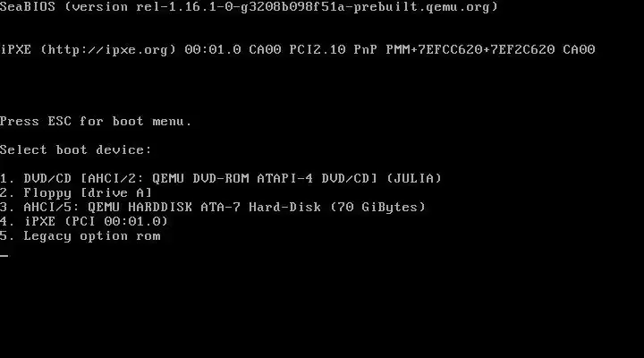The height and width of the screenshot is (358, 644).
Task: Click the (70 GiBytes) size text
Action: (377, 207)
